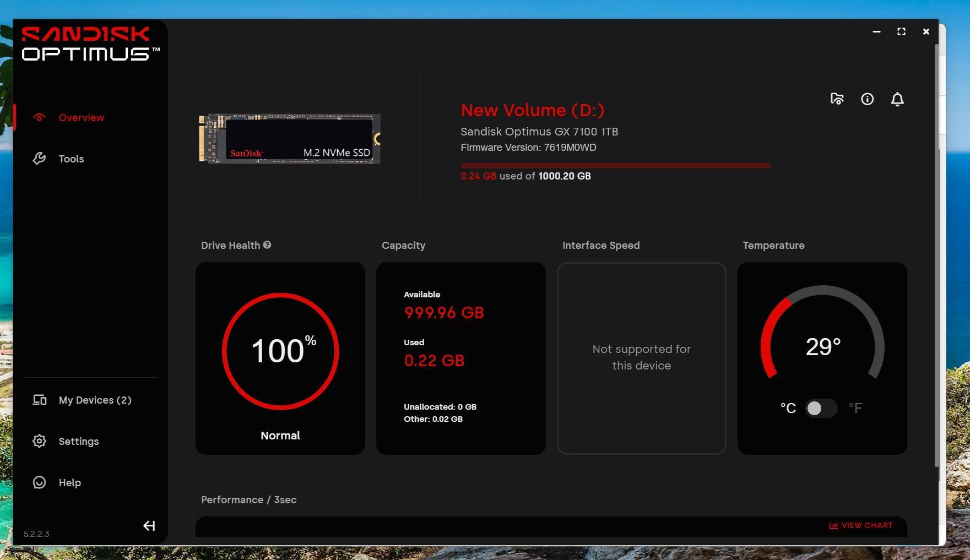
Task: Click the Normal health status label
Action: pos(280,436)
